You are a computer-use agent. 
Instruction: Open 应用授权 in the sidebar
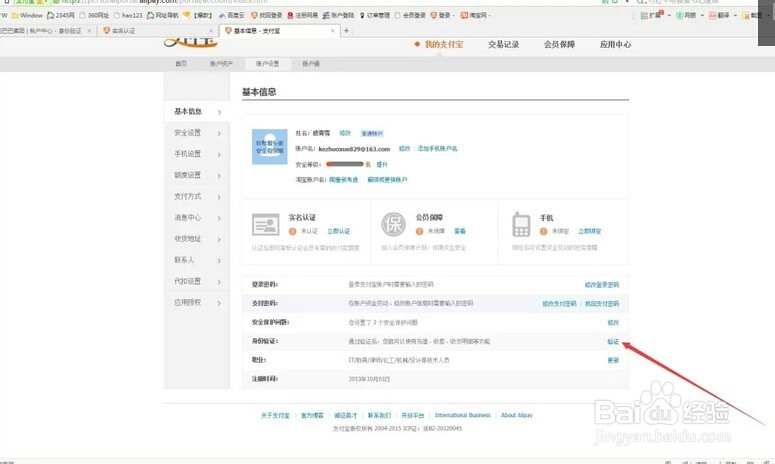(x=197, y=302)
